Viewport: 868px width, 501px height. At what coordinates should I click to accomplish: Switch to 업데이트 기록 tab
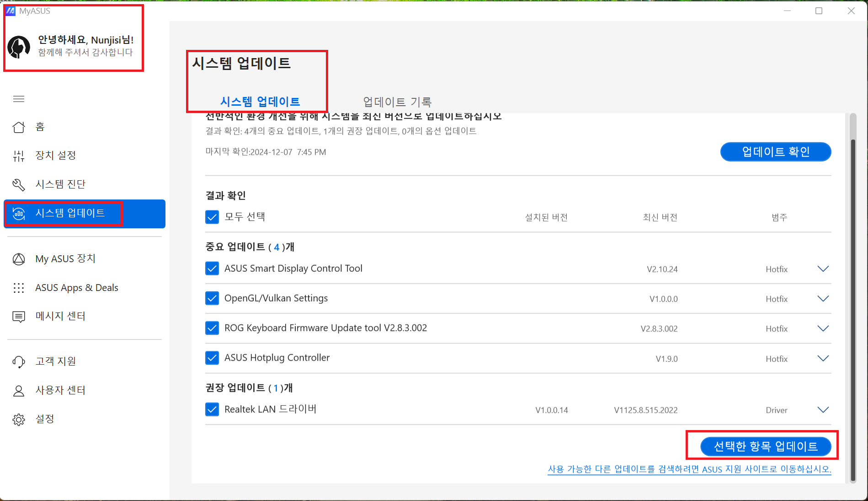pos(397,102)
